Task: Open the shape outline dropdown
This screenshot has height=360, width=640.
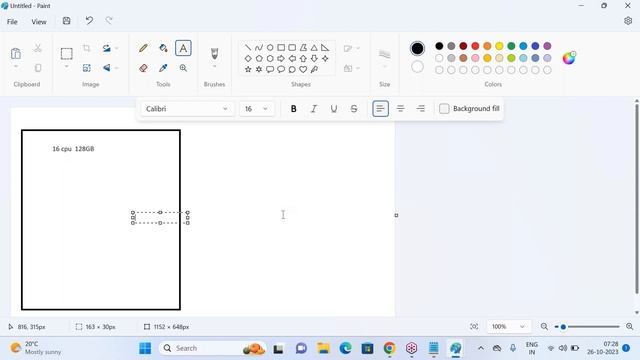Action: click(x=351, y=48)
